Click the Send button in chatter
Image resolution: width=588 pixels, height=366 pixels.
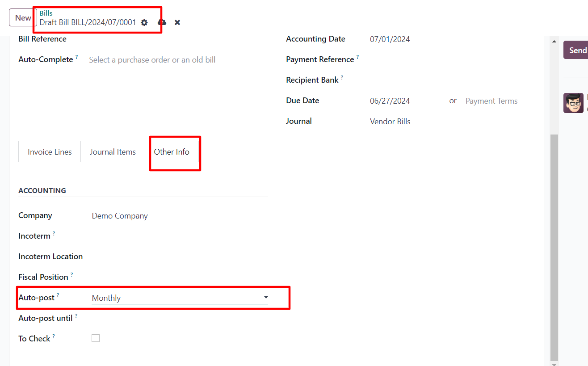point(577,50)
